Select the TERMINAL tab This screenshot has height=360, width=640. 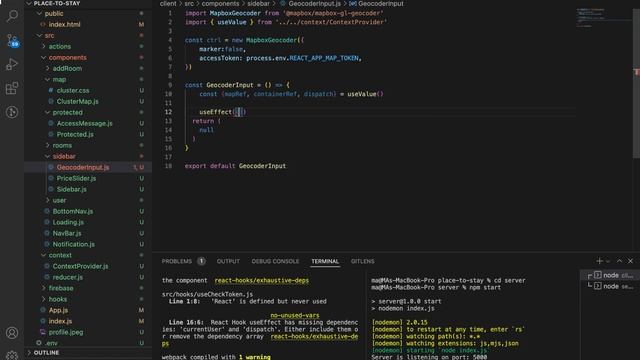tap(325, 261)
